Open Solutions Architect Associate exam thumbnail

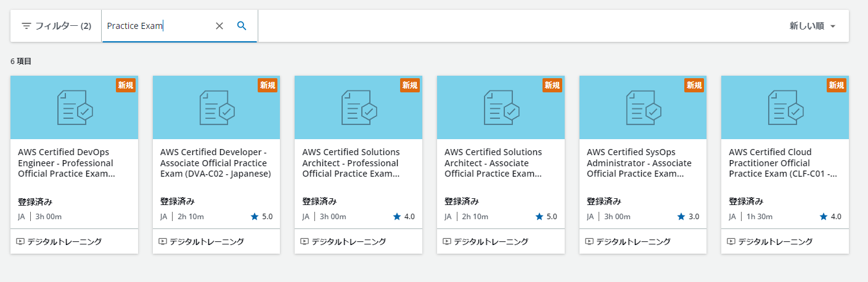pos(501,108)
